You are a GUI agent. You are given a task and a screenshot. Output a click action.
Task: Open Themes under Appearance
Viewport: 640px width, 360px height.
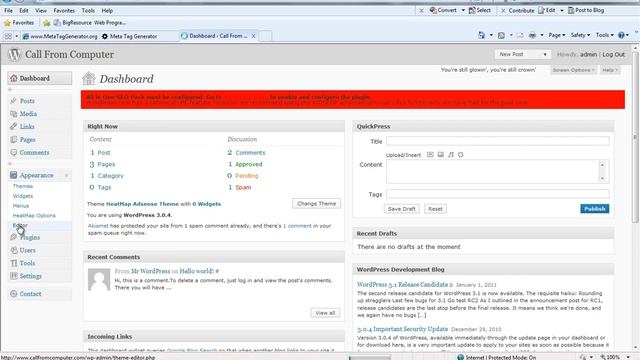23,186
